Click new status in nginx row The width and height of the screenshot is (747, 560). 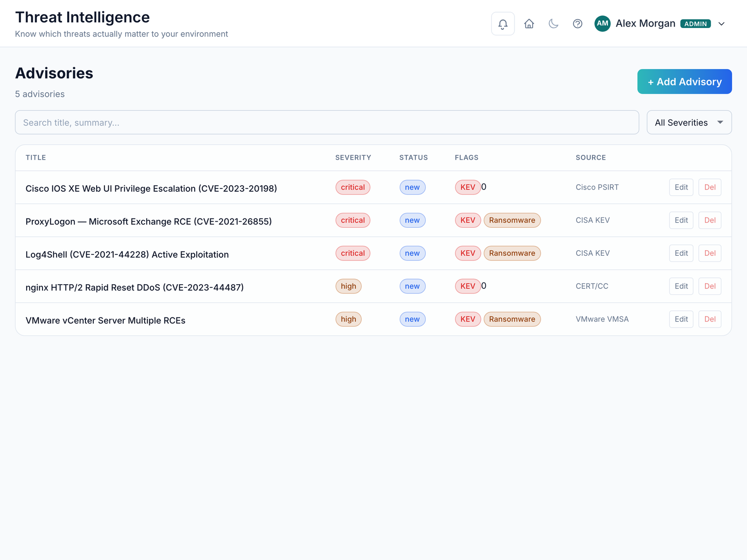[x=412, y=286]
